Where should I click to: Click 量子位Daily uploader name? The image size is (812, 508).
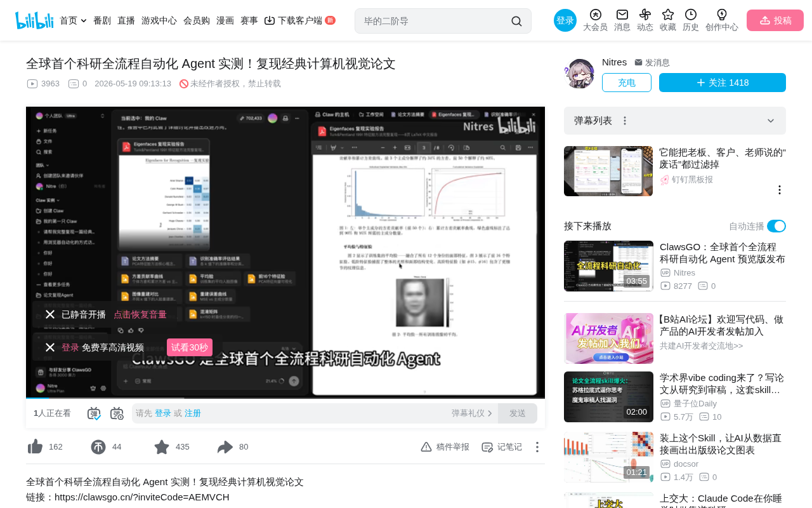pyautogui.click(x=695, y=403)
